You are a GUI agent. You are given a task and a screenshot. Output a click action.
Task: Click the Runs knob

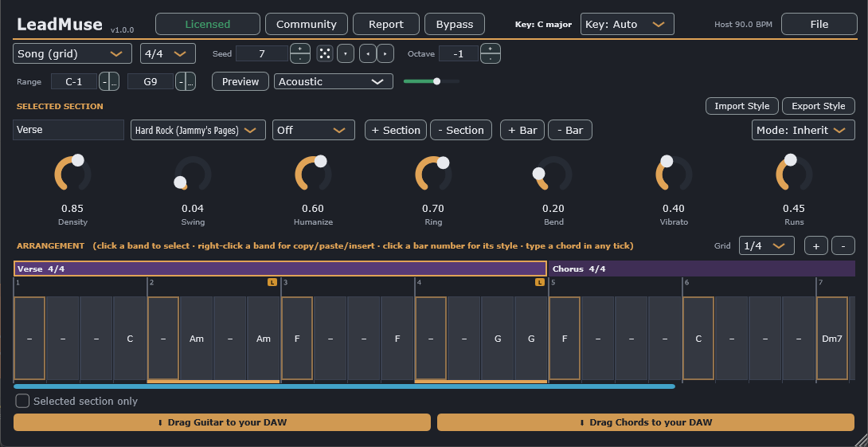pyautogui.click(x=794, y=174)
